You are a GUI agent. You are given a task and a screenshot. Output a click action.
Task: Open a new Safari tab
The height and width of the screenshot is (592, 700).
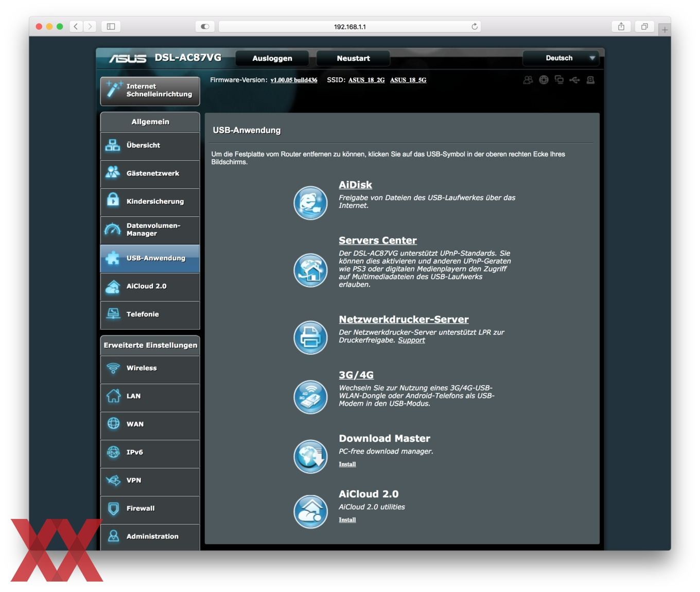pyautogui.click(x=664, y=30)
